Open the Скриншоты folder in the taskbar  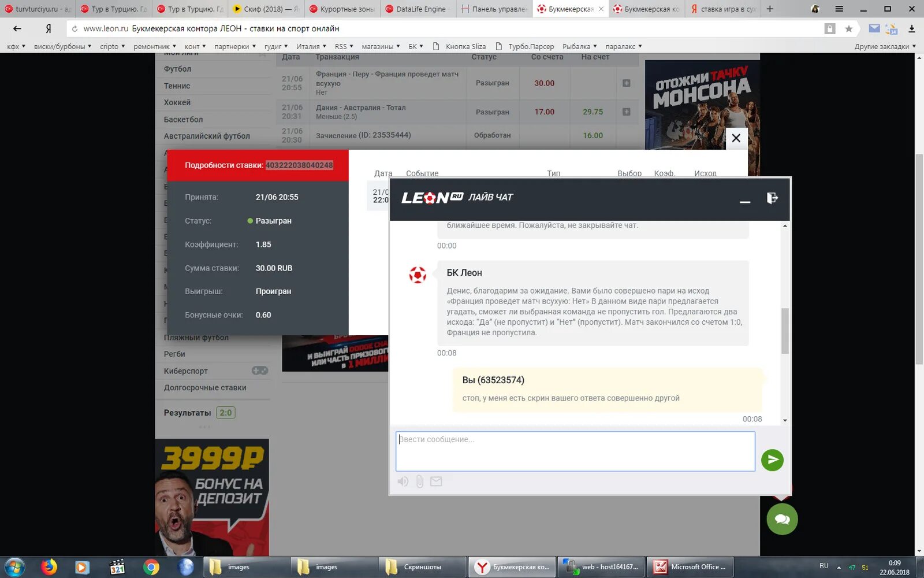click(x=423, y=567)
